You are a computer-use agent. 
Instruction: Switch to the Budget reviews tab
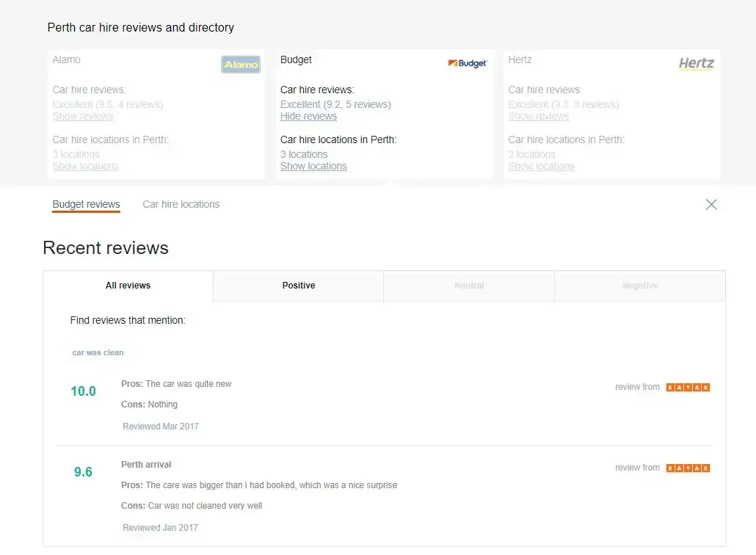[x=87, y=204]
